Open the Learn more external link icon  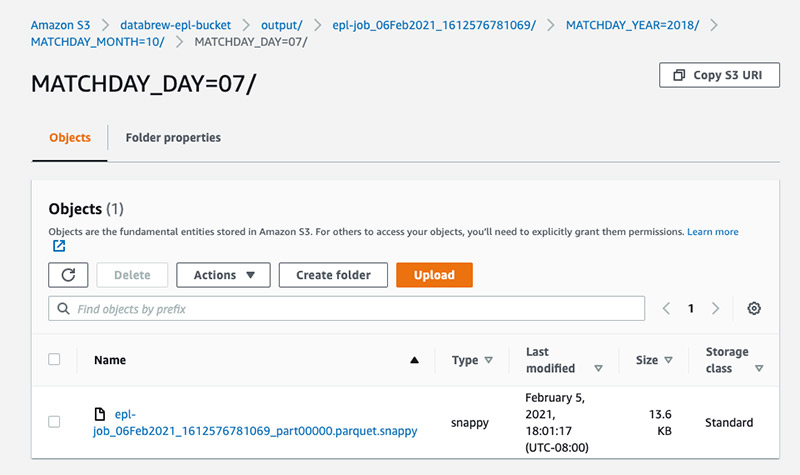point(59,246)
